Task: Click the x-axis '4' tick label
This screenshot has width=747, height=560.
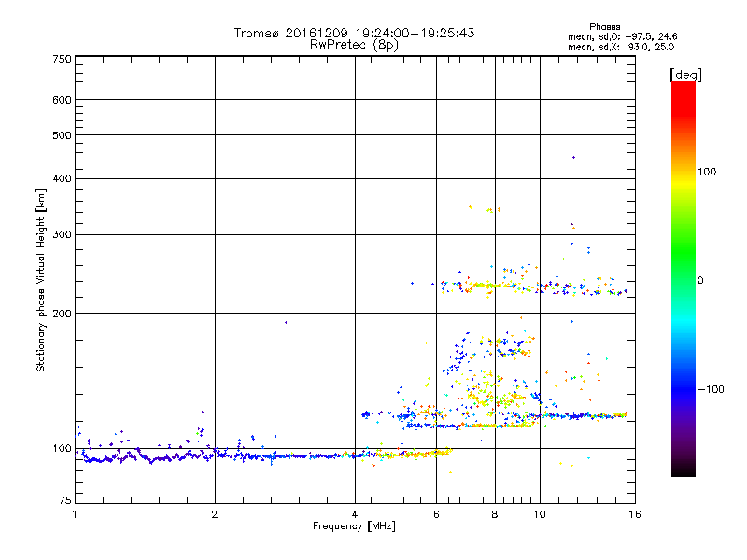Action: coord(355,514)
